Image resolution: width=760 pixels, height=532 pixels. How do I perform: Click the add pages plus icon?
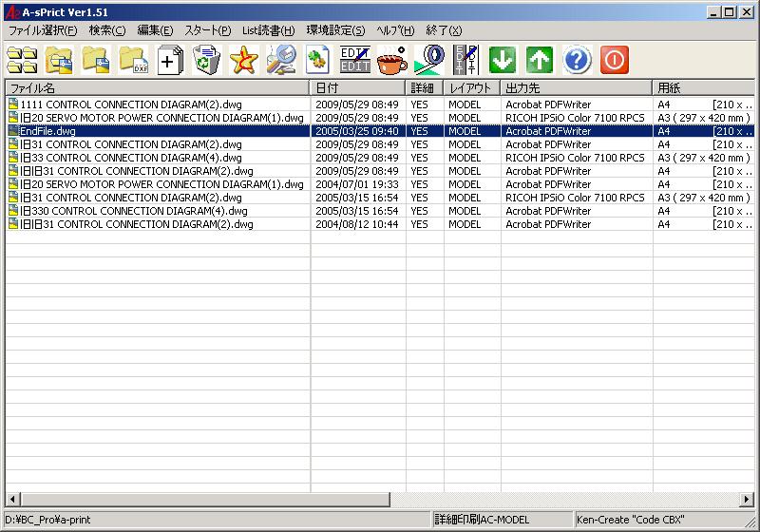[x=171, y=61]
